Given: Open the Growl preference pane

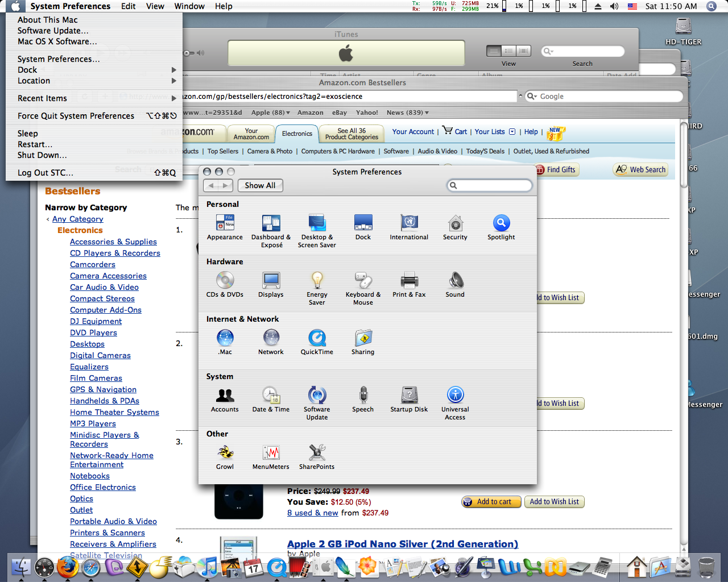Looking at the screenshot, I should click(225, 457).
